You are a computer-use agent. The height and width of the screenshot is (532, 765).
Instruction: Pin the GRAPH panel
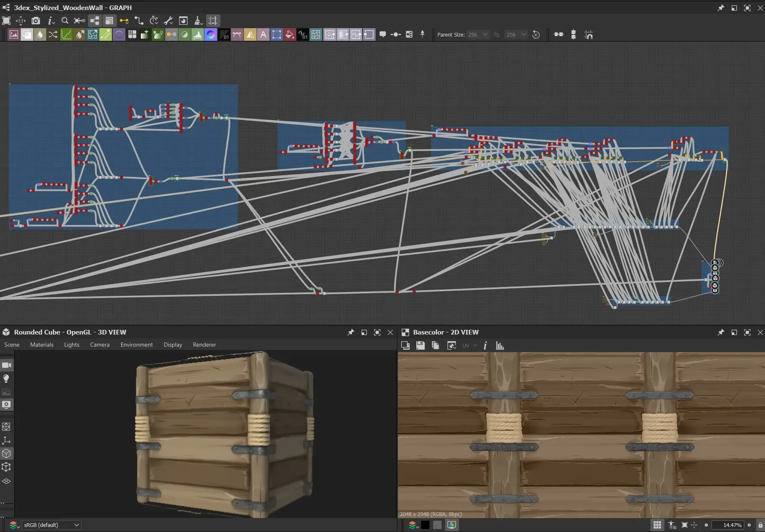[x=721, y=8]
